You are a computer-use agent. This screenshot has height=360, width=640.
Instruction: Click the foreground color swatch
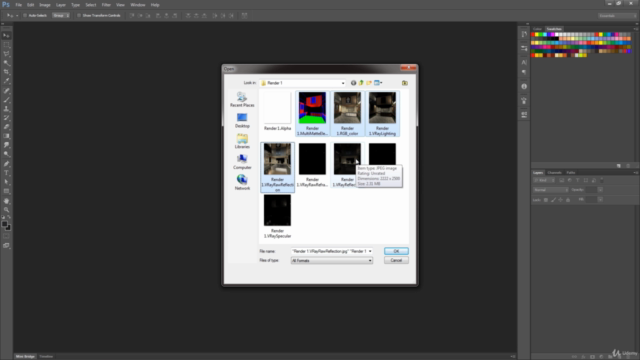pyautogui.click(x=4, y=224)
